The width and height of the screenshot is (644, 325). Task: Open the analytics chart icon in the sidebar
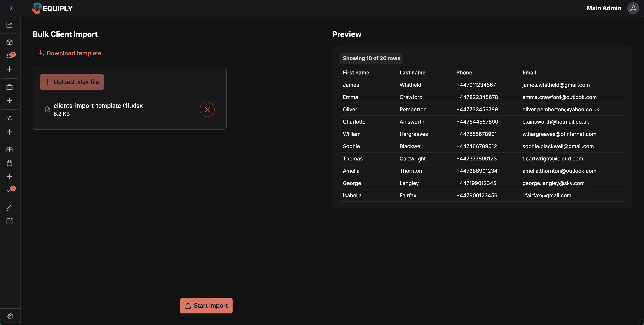point(10,25)
